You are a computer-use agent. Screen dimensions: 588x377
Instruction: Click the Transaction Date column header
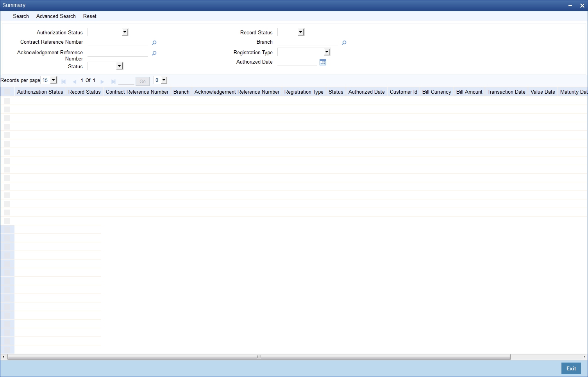pyautogui.click(x=506, y=92)
